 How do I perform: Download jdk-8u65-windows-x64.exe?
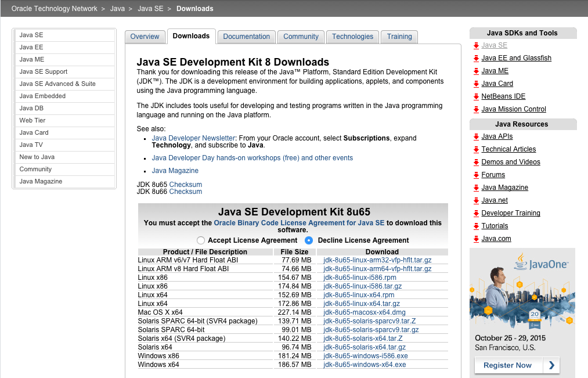pos(365,365)
